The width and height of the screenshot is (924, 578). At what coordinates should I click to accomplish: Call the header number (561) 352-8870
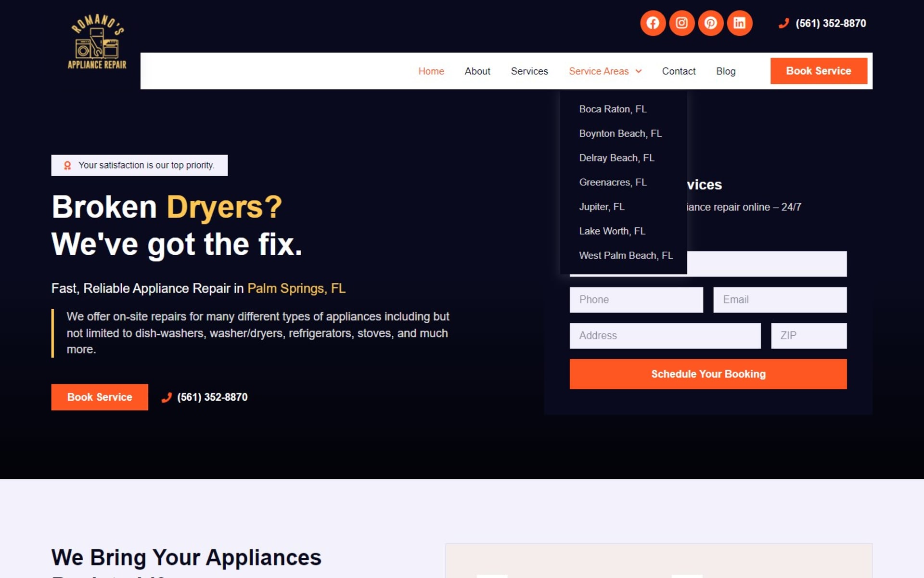click(x=830, y=23)
